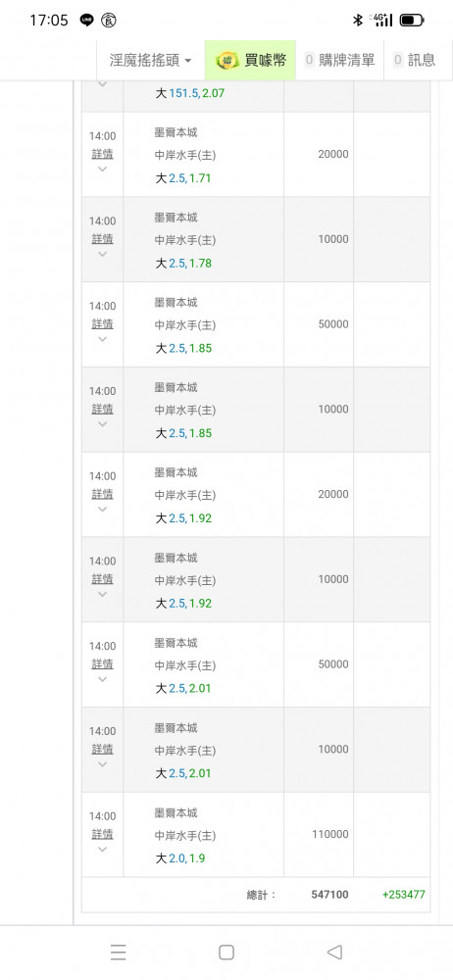Expand chevron under 詳情 for the 110000 bet
Viewport: 453px width, 980px height.
tap(103, 850)
